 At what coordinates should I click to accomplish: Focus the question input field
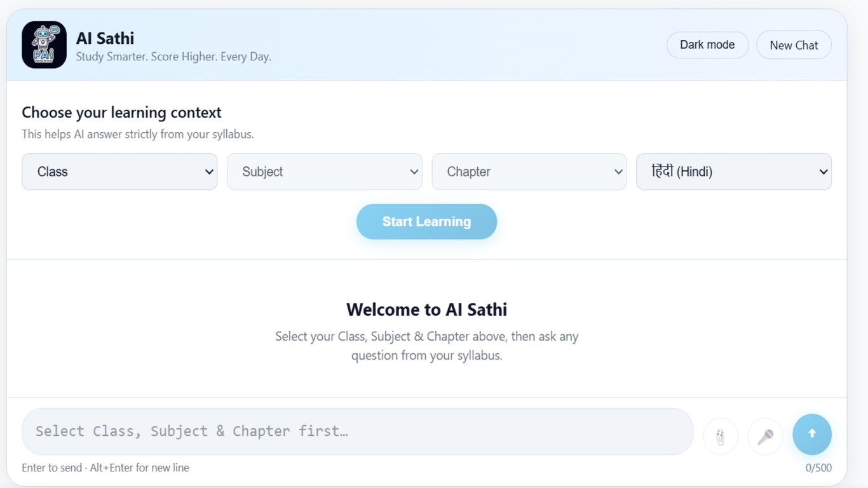[357, 431]
